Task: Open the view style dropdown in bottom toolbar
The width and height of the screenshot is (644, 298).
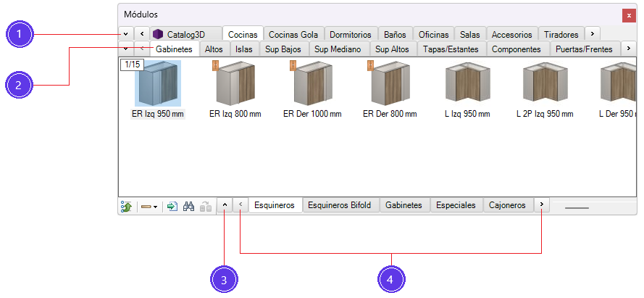Action: point(149,207)
